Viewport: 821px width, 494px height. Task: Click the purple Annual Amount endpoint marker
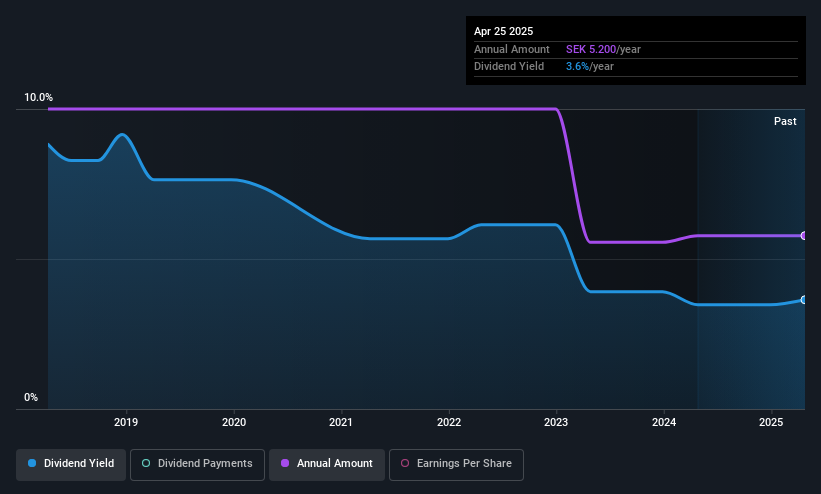(804, 236)
